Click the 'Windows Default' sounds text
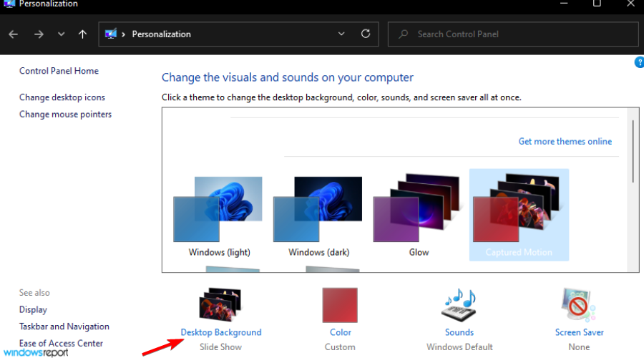This screenshot has height=358, width=644. pos(459,347)
